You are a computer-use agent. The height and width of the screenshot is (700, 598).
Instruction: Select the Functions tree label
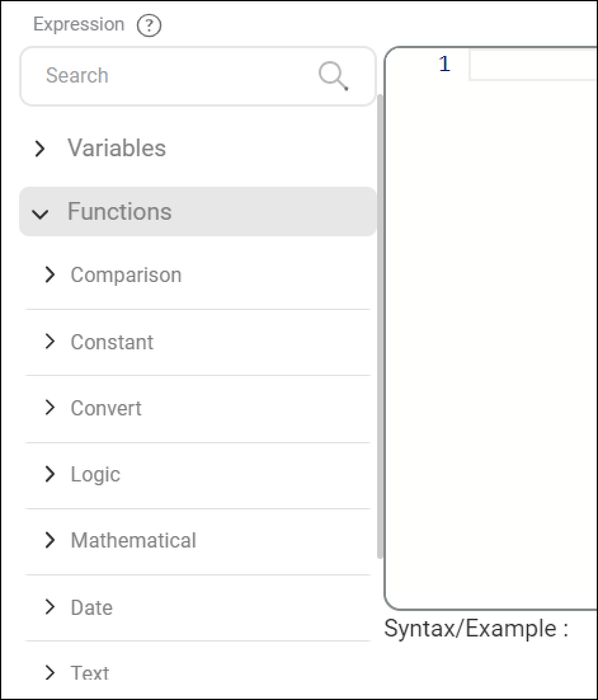pos(119,211)
